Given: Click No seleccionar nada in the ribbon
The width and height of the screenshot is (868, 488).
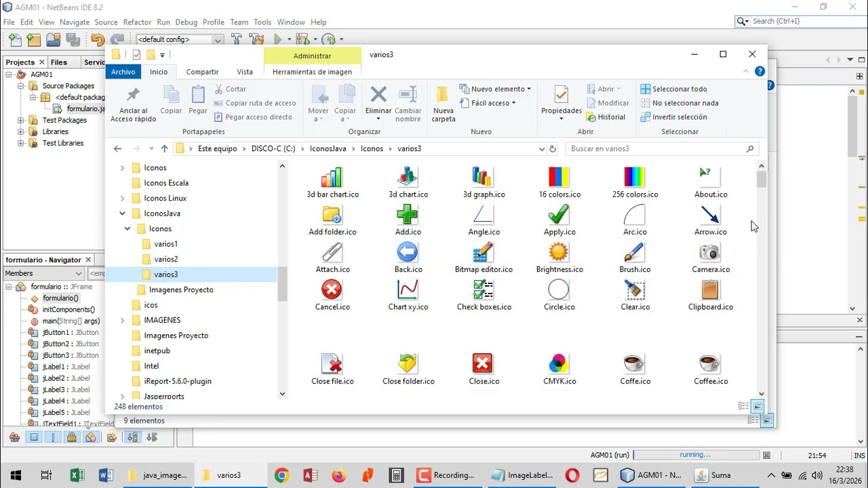Looking at the screenshot, I should pos(679,103).
